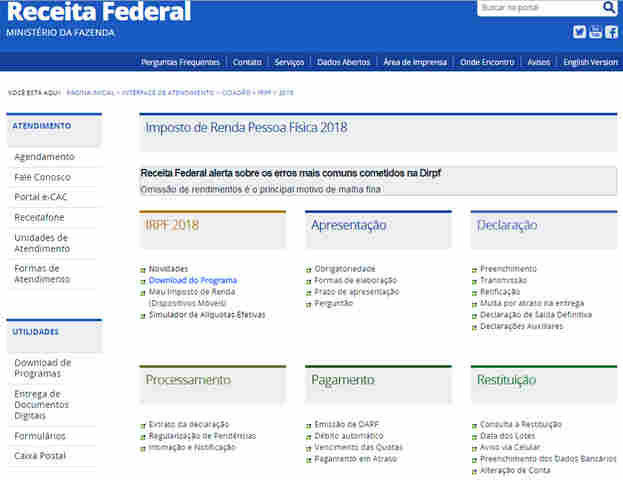Image resolution: width=623 pixels, height=480 pixels.
Task: Open Portal e-CAC sidebar link
Action: point(41,197)
